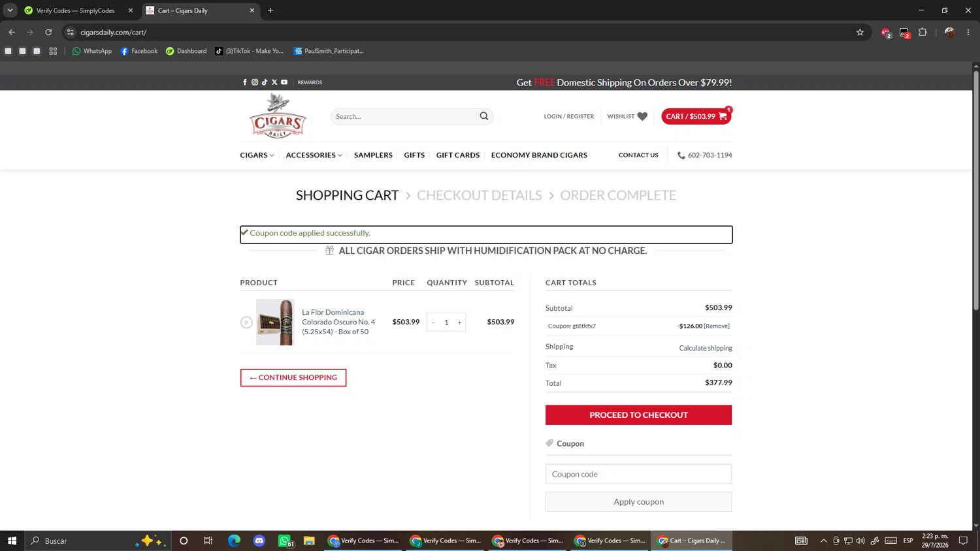Focus the Coupon code input field
This screenshot has width=980, height=551.
click(x=638, y=474)
